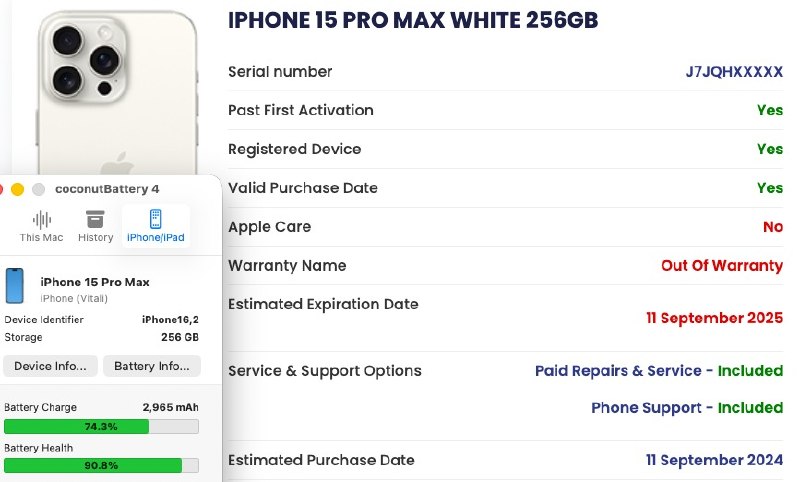Minimize the coconutBattery window

(x=17, y=189)
